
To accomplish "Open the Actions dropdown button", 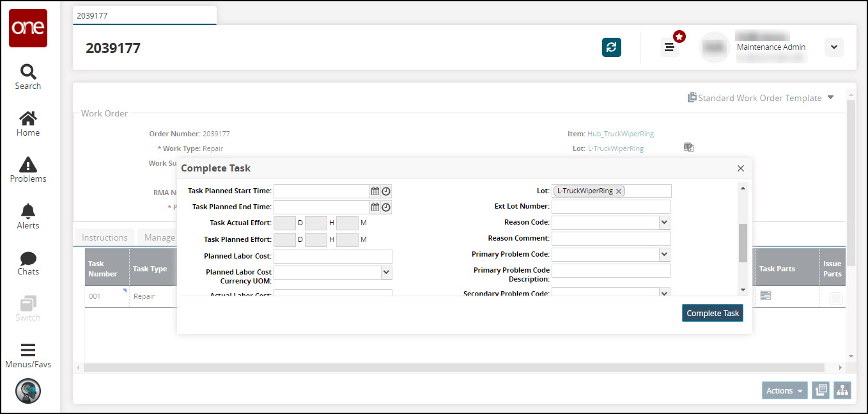I will click(784, 390).
